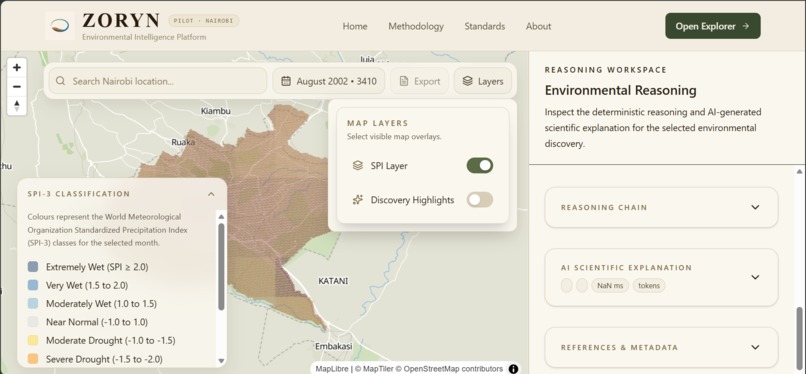Click the Severe Drought (-1.5 to -2.0) label
Screen dimensions: 806x374
click(104, 359)
